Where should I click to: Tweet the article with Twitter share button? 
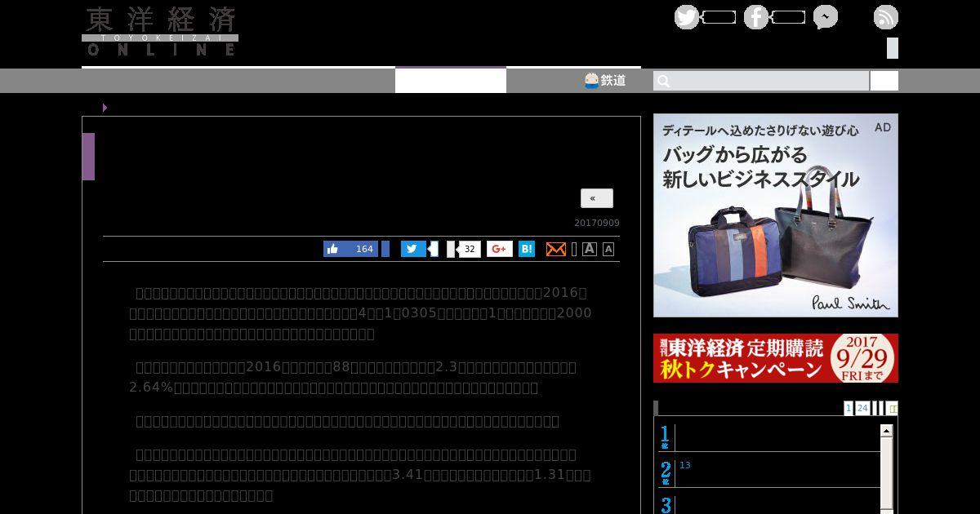tap(413, 249)
